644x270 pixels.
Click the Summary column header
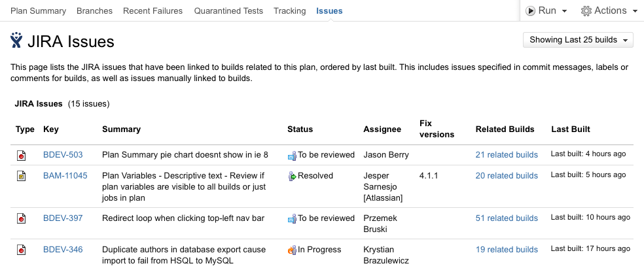tap(121, 129)
